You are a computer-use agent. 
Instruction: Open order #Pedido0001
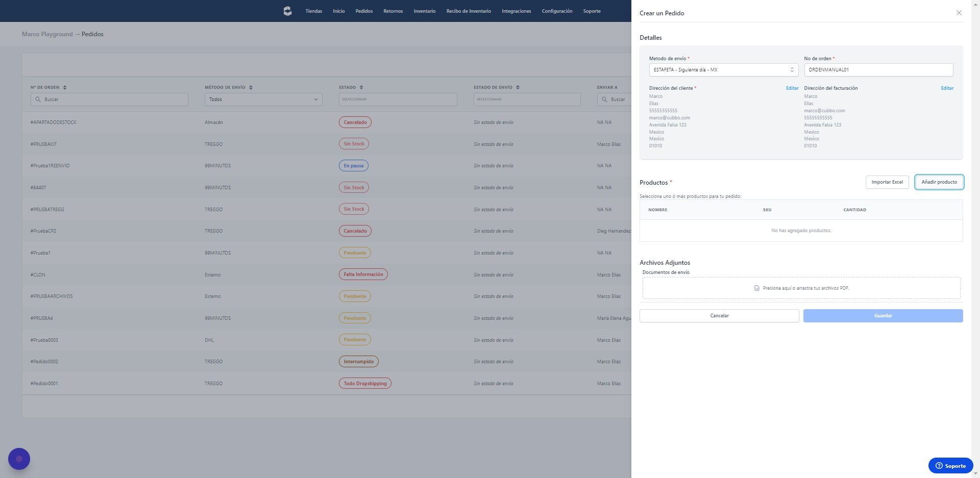pyautogui.click(x=44, y=384)
